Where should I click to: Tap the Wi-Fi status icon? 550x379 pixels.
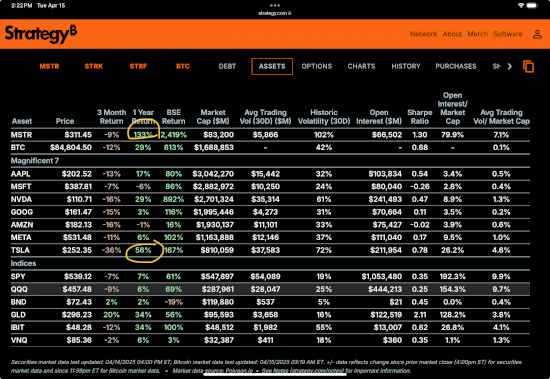(x=521, y=5)
